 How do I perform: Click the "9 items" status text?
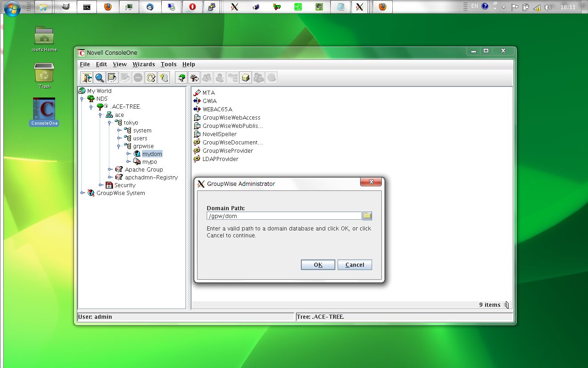point(490,305)
